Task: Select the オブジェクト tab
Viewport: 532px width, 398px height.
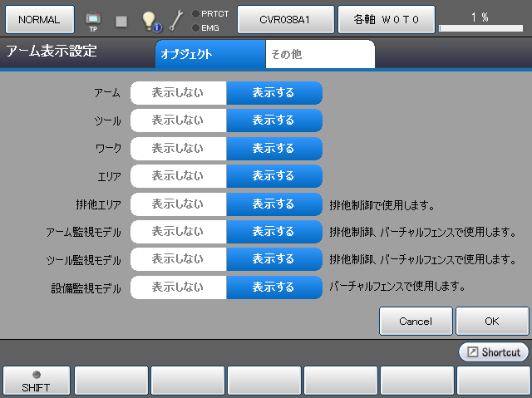Action: click(209, 55)
